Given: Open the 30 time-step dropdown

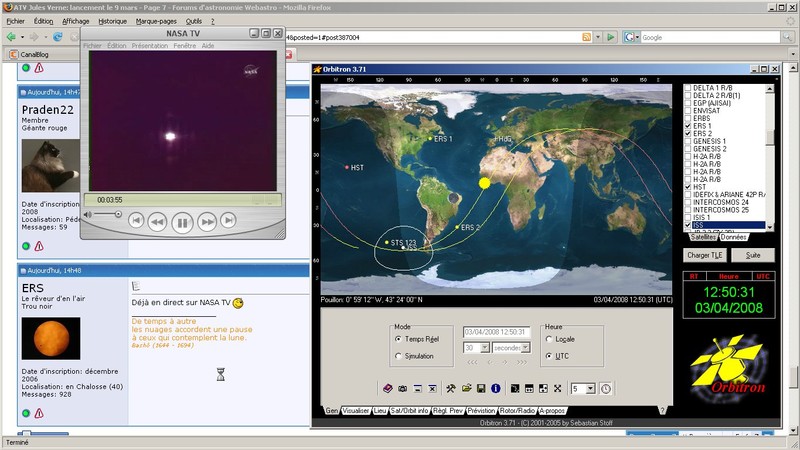Looking at the screenshot, I should 484,348.
